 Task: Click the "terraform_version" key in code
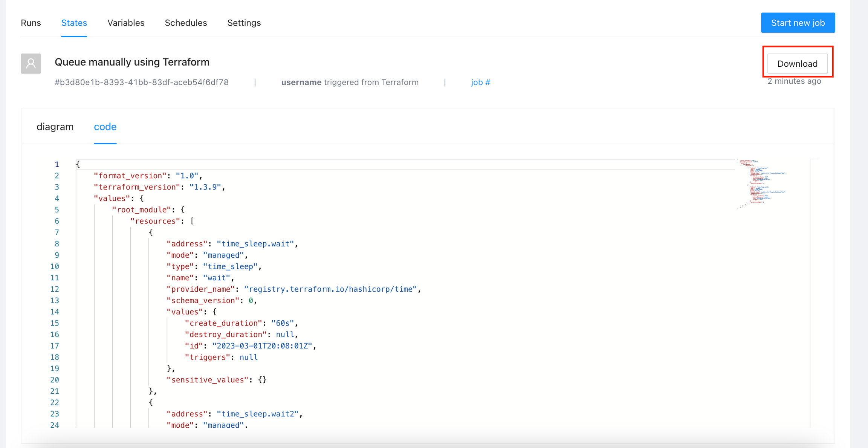[x=137, y=187]
